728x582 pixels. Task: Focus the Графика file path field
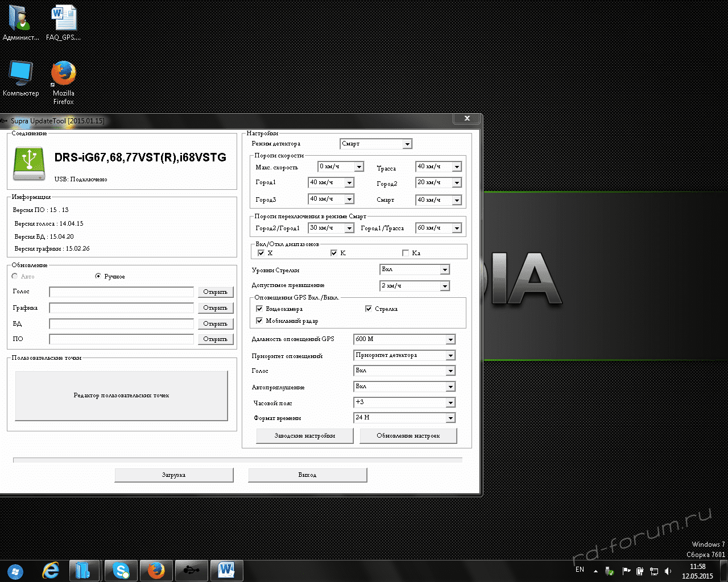122,308
